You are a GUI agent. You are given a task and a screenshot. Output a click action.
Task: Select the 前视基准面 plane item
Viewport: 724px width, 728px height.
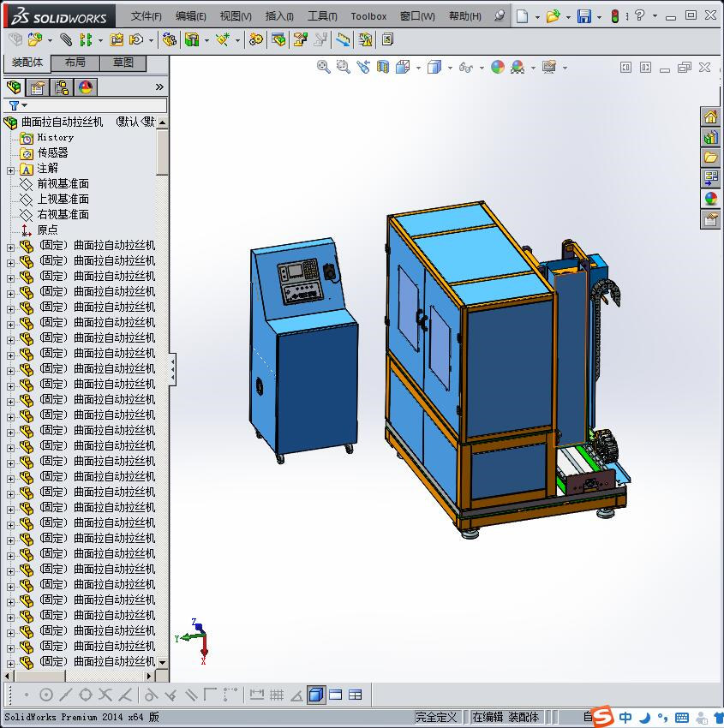63,184
